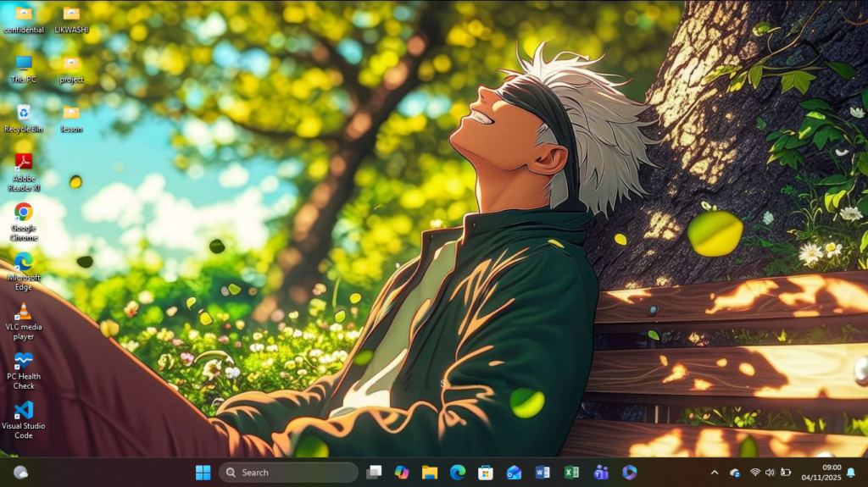Open the notifications bell
868x487 pixels.
[851, 472]
